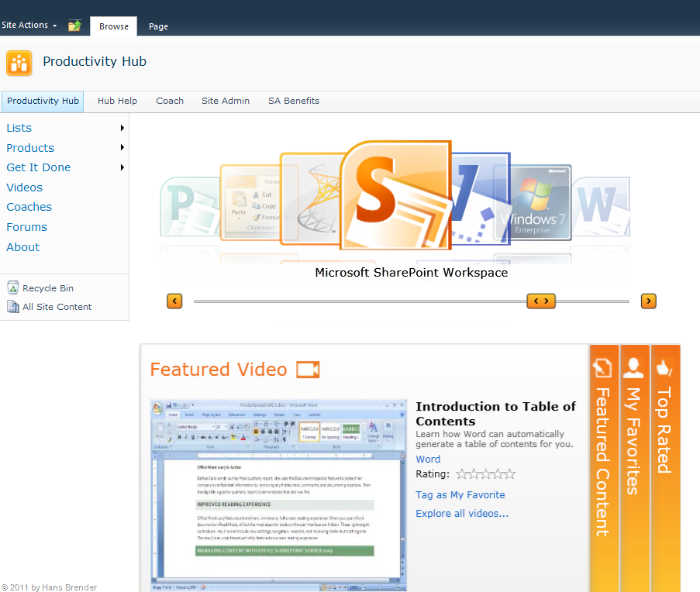This screenshot has height=592, width=700.
Task: Click the navigate up folder icon
Action: pos(74,26)
